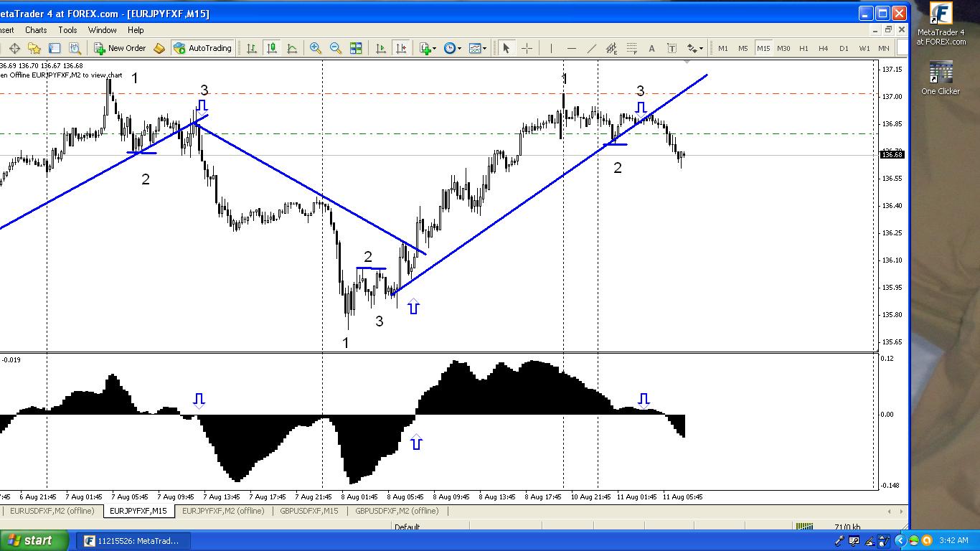Switch to GBPUSDFXF,M2 (offline) chart tab

(x=397, y=511)
